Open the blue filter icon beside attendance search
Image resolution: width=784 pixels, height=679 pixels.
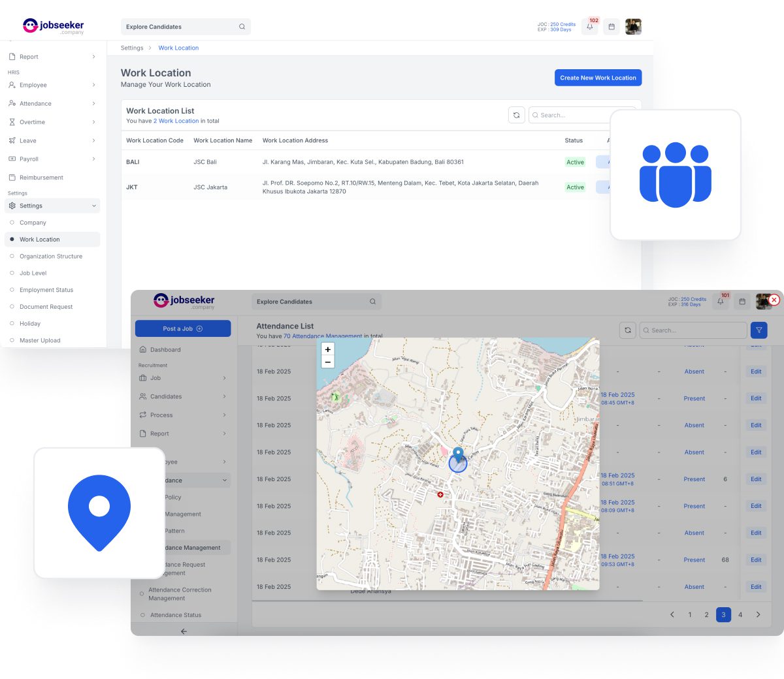pyautogui.click(x=759, y=330)
